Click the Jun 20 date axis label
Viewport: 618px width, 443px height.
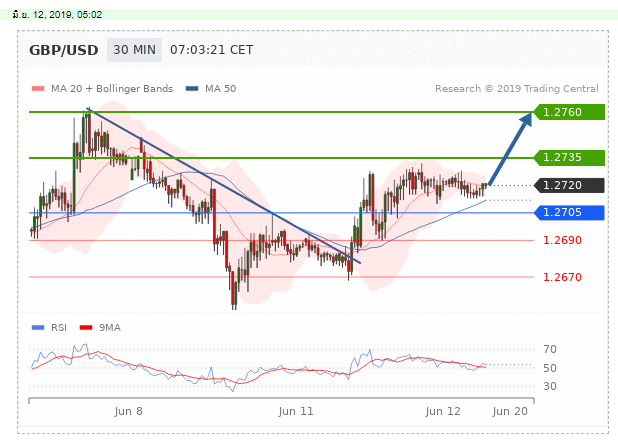point(510,411)
